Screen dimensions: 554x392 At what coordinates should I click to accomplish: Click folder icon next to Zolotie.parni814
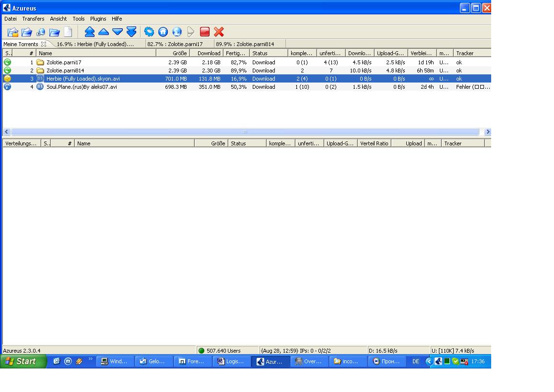[x=40, y=71]
